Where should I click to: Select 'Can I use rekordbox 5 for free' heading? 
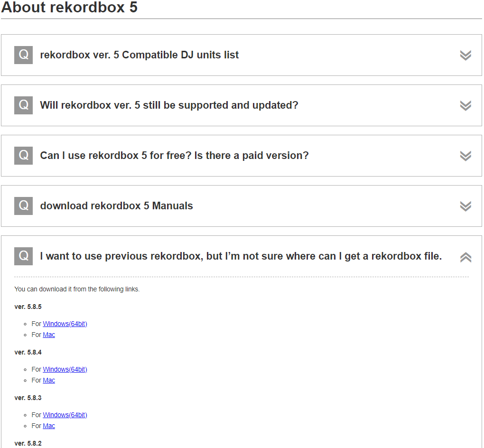click(x=174, y=156)
